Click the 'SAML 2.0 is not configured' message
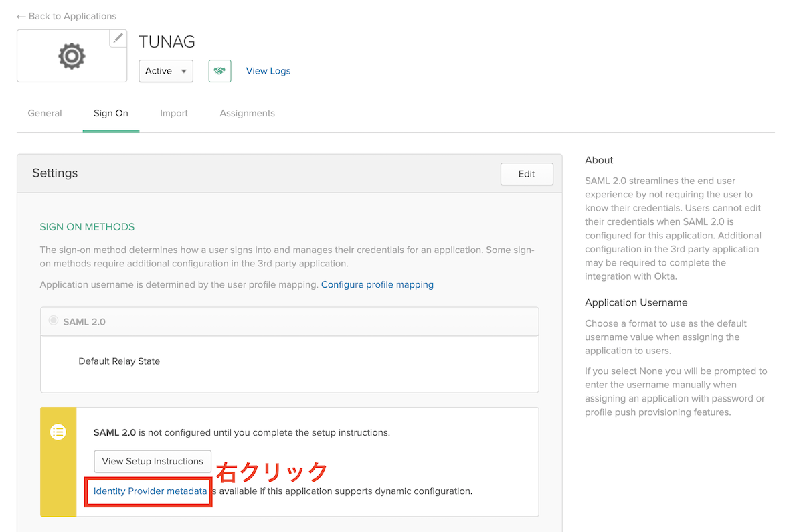803x532 pixels. click(242, 432)
